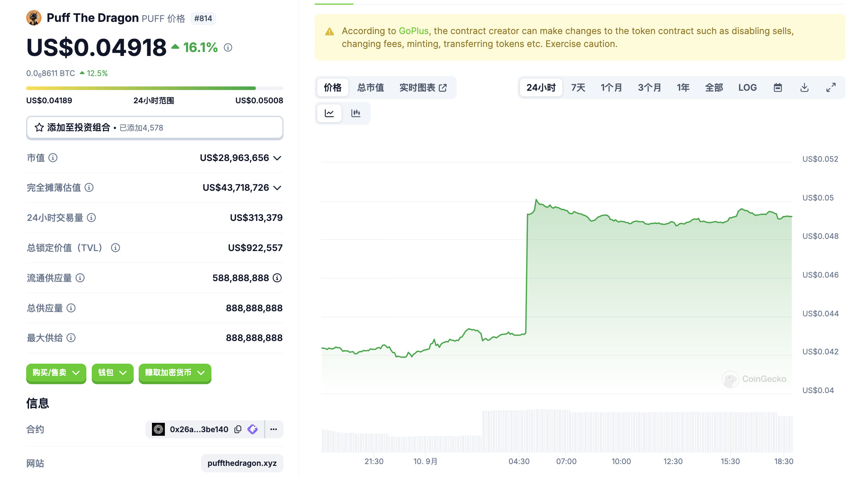
Task: Expand chart to fullscreen
Action: [x=831, y=88]
